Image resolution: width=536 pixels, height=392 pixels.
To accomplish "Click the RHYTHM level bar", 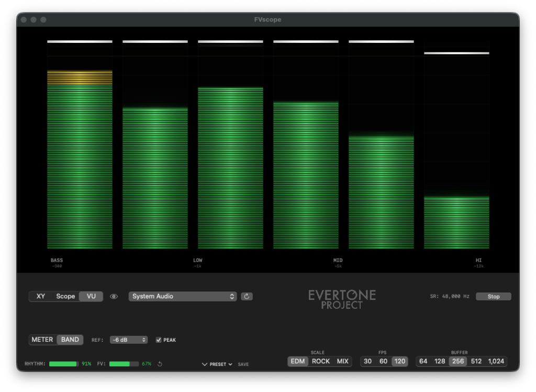I will pyautogui.click(x=63, y=364).
